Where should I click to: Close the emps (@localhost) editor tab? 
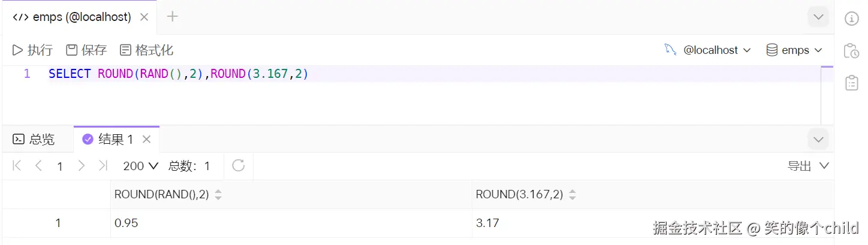pyautogui.click(x=144, y=17)
